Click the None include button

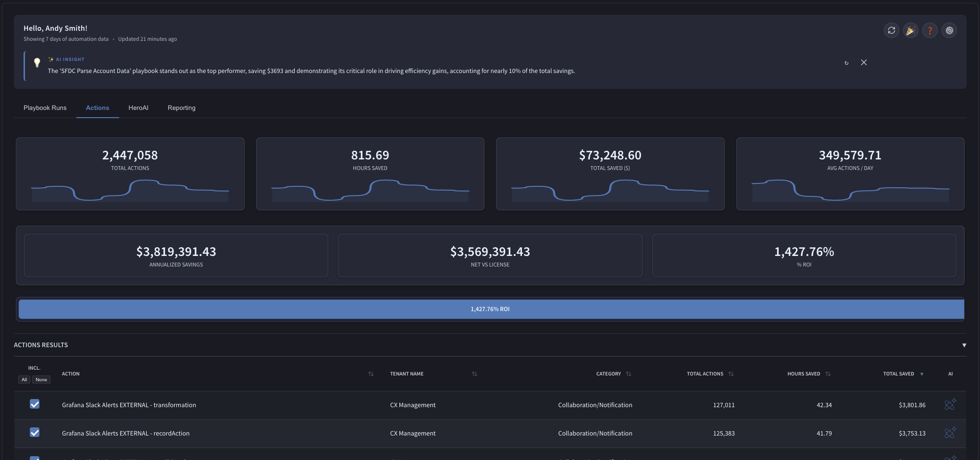click(x=41, y=379)
